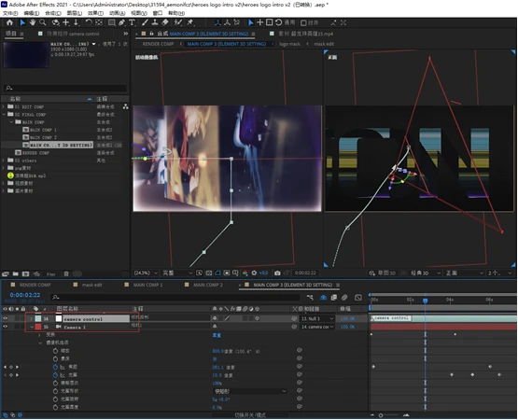This screenshot has height=420, width=518.
Task: Toggle the draft 3D button in the viewer
Action: 383,273
